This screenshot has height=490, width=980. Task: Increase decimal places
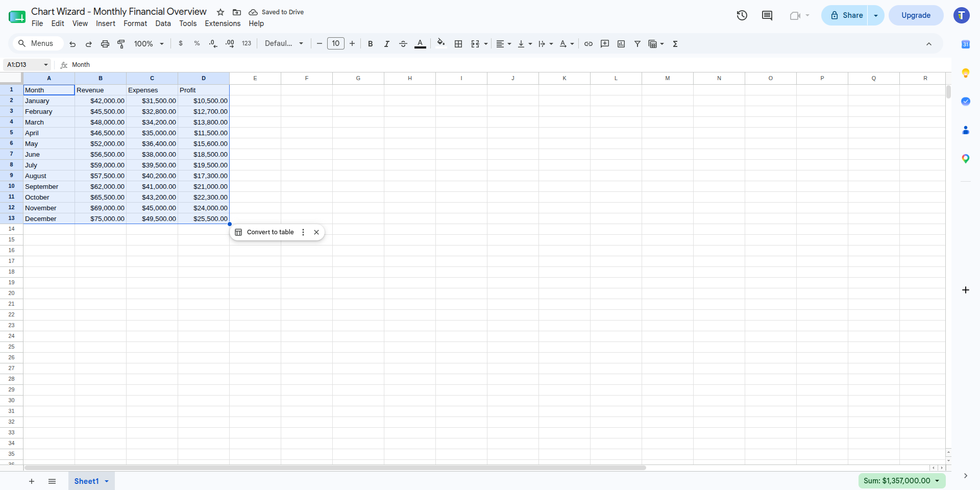230,44
